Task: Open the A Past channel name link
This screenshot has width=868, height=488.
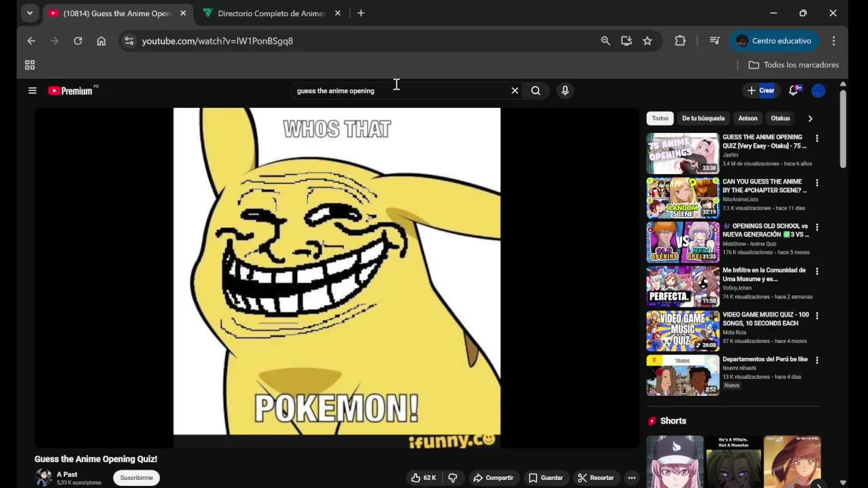Action: (67, 474)
